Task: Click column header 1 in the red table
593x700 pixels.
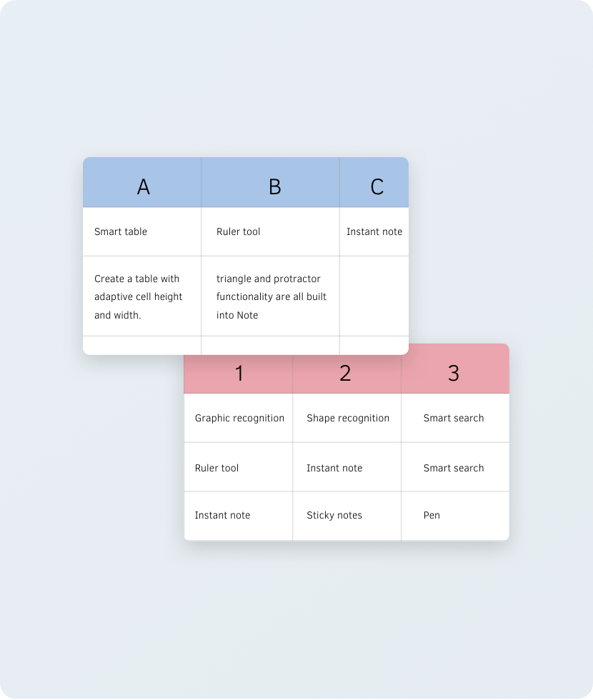Action: click(x=239, y=373)
